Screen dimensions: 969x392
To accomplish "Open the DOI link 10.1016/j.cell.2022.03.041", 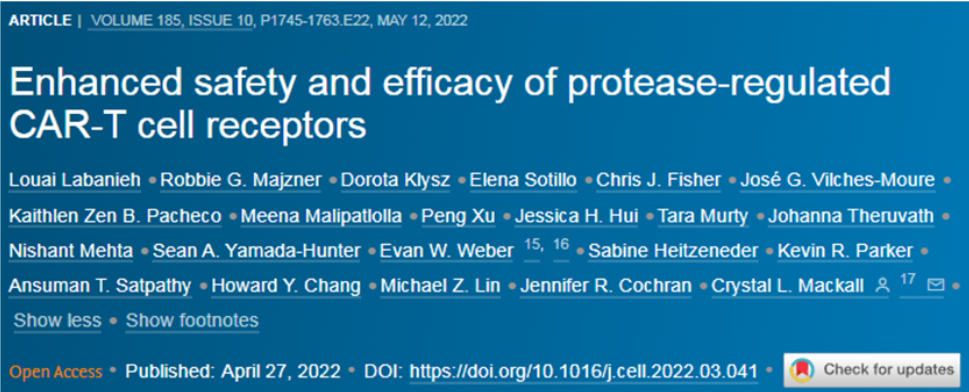I will (583, 371).
